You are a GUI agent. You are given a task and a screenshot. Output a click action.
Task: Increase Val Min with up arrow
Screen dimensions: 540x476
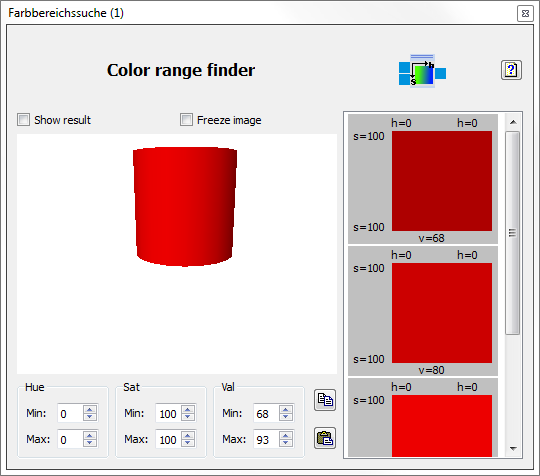pyautogui.click(x=285, y=409)
